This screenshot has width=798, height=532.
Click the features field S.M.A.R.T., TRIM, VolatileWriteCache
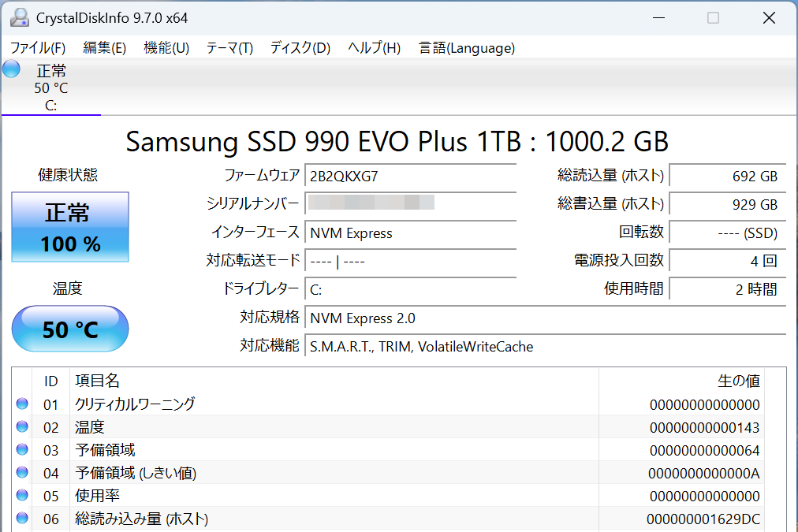click(x=546, y=347)
